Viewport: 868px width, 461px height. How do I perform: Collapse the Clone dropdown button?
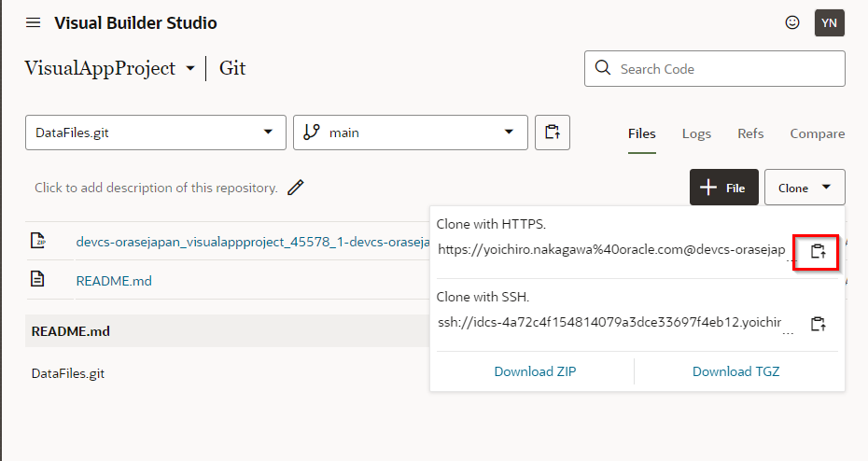tap(805, 188)
